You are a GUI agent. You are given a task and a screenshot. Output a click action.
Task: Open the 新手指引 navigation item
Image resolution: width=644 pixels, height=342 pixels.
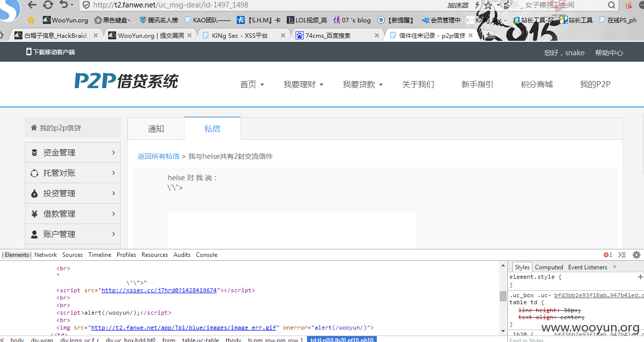pyautogui.click(x=478, y=85)
